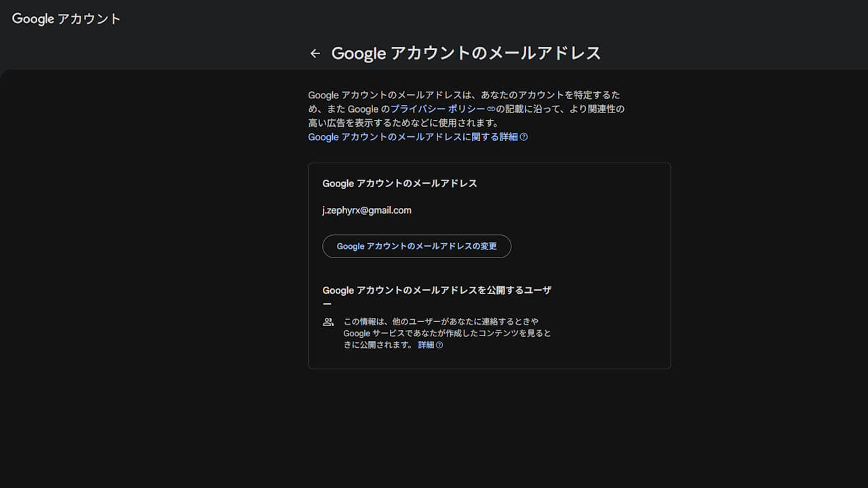The height and width of the screenshot is (488, 868).
Task: Click the help icon next to 詳細
Action: tap(439, 345)
